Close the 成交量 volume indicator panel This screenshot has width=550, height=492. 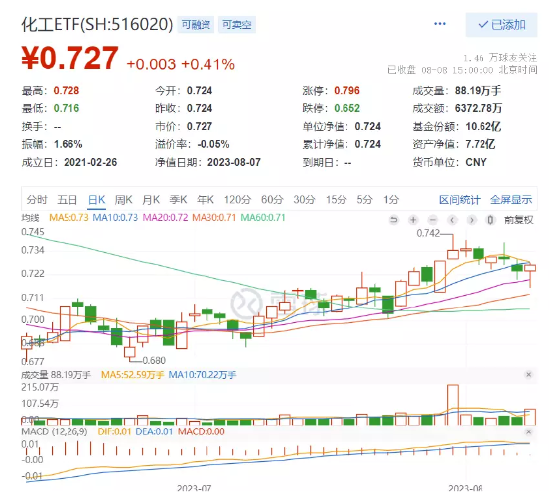click(x=529, y=375)
